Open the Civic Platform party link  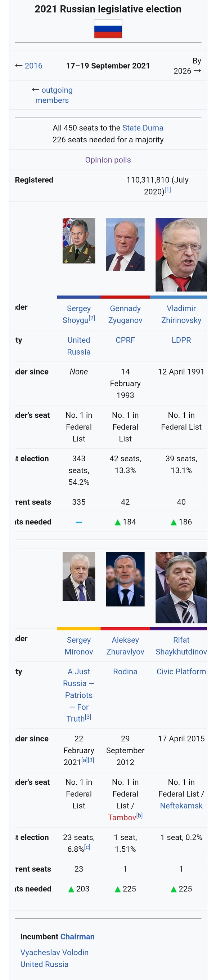(x=181, y=671)
